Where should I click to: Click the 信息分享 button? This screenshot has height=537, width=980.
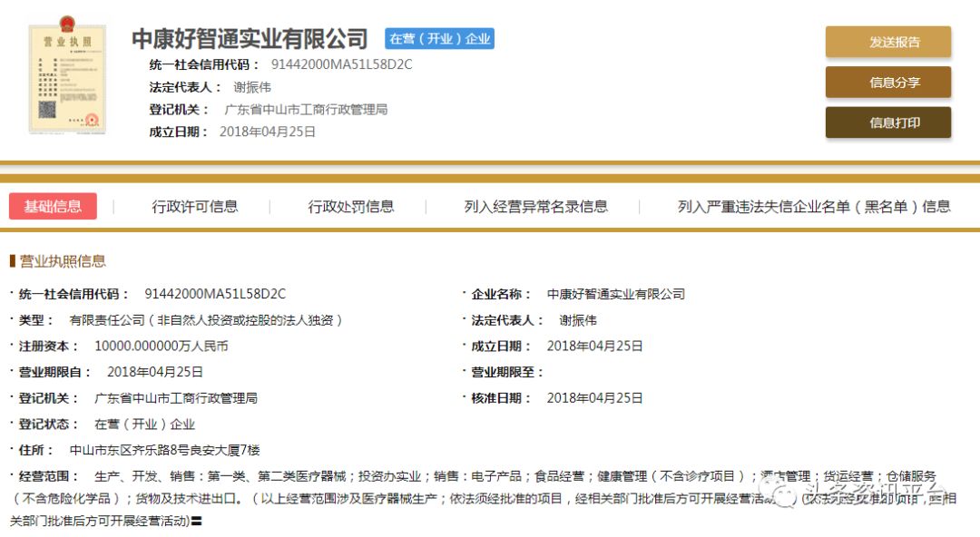887,83
